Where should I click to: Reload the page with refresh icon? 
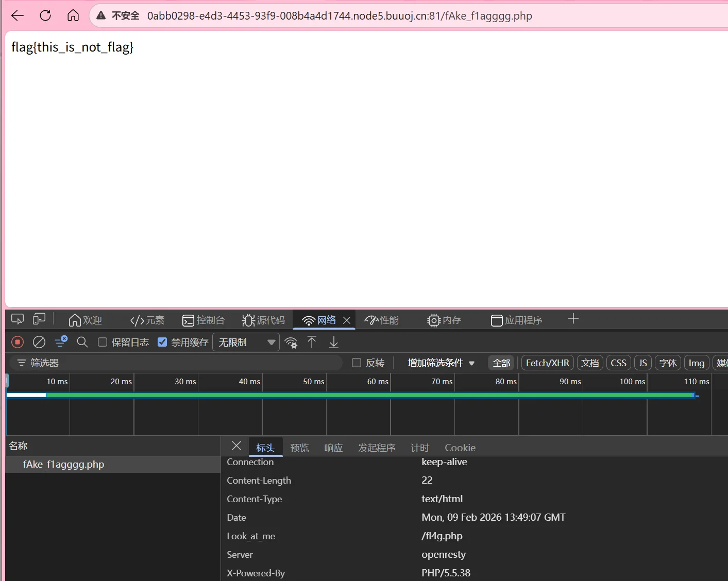(x=45, y=15)
